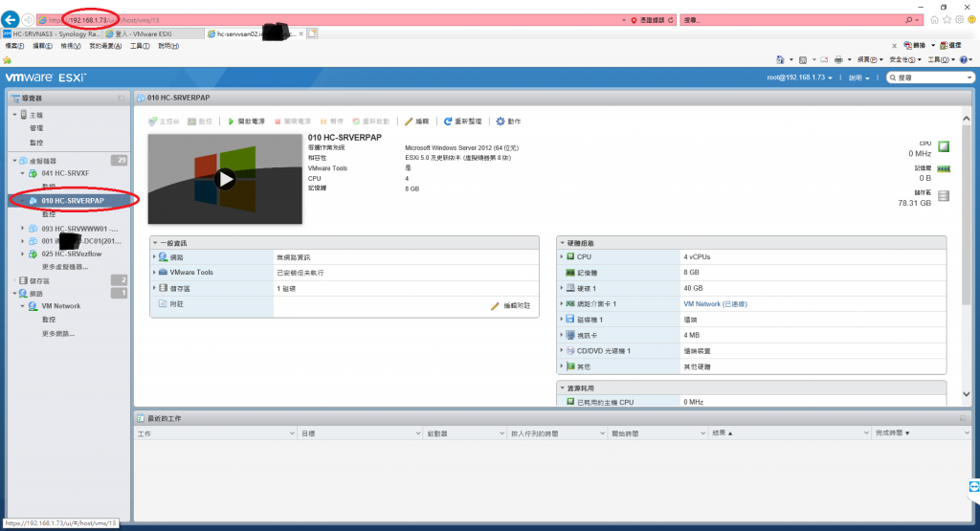Click the browser forward arrow
The width and height of the screenshot is (980, 531).
28,20
